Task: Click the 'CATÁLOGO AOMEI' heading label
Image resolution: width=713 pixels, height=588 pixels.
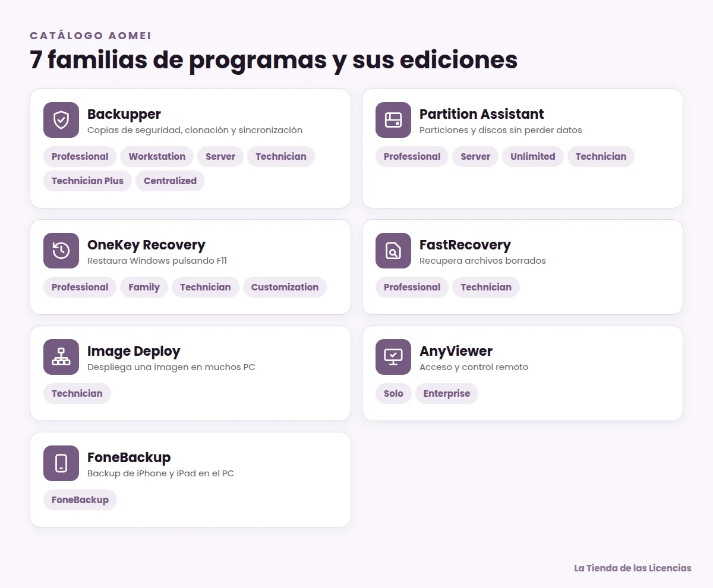Action: pos(90,36)
